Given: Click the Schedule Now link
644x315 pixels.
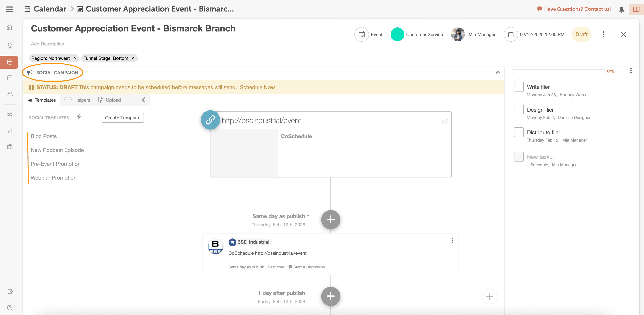Looking at the screenshot, I should coord(257,87).
